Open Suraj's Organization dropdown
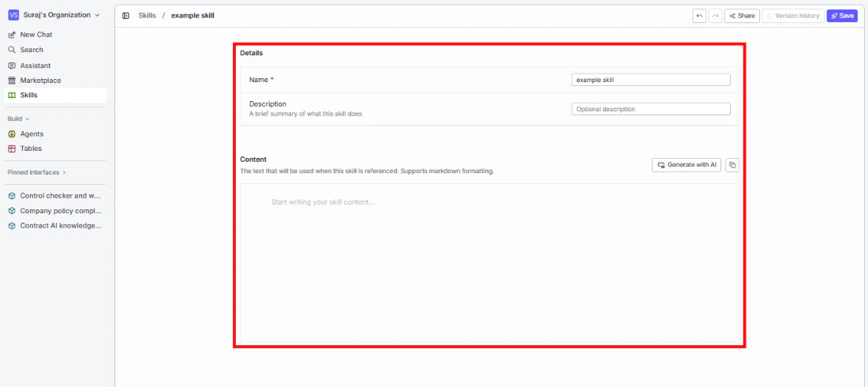 pos(54,15)
